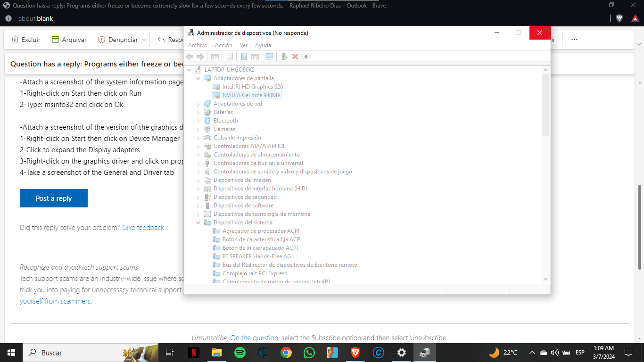644x362 pixels.
Task: Click the 'On the question' unsubscribe link
Action: (x=254, y=338)
